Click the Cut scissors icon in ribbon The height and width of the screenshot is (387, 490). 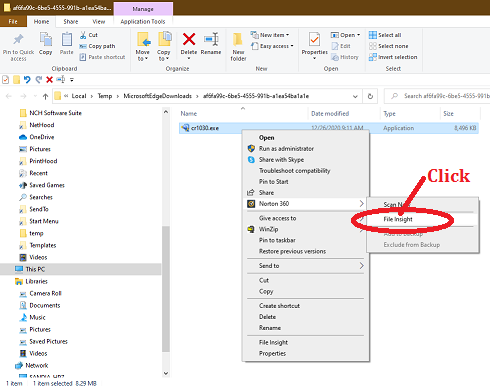(83, 35)
